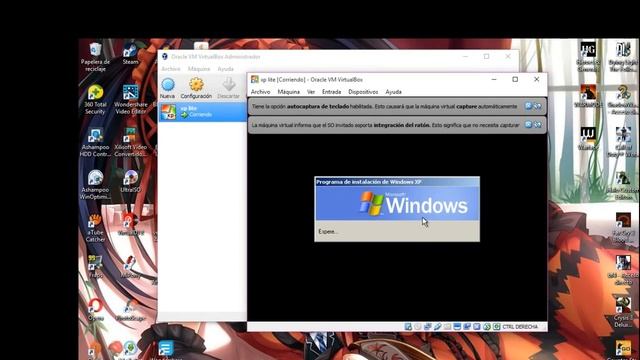Open Máquina menu in xp lite VM window
The width and height of the screenshot is (640, 360).
coord(289,92)
